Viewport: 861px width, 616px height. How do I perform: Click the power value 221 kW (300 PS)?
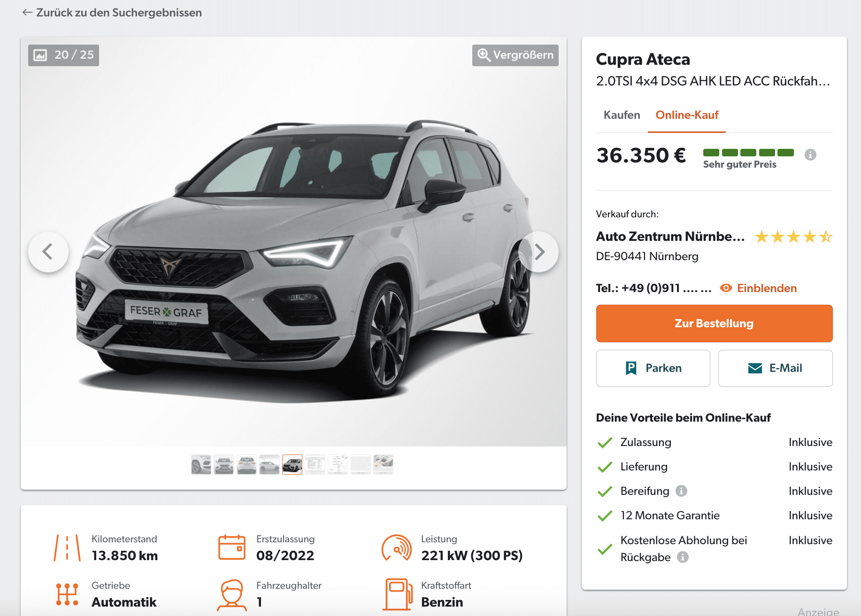[x=472, y=556]
